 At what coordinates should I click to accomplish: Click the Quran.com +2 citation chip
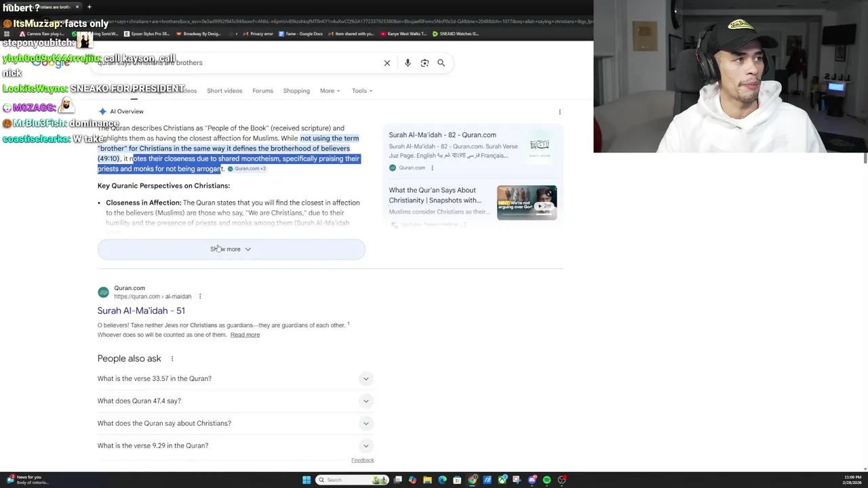pos(247,169)
